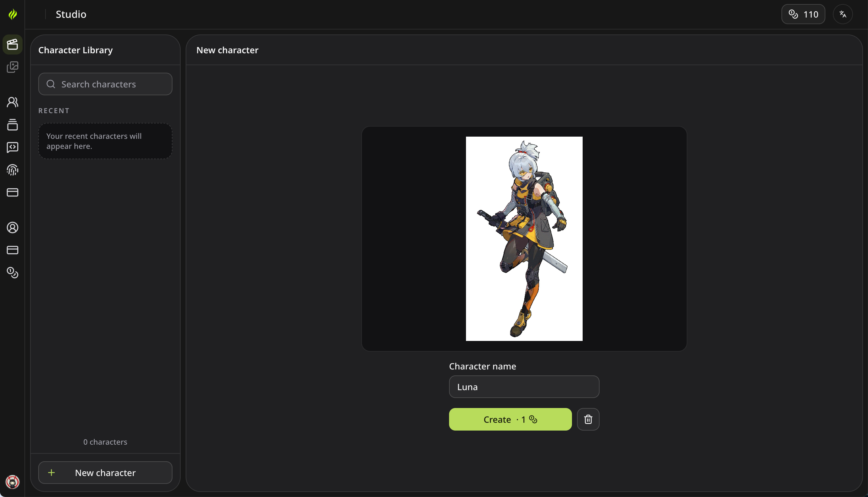Screen dimensions: 868x497
Task: Click the Create button costing 1 credit
Action: [x=510, y=419]
